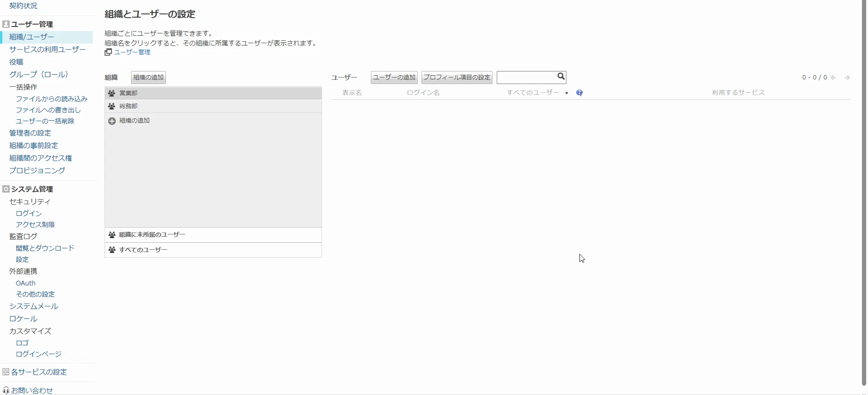Open 各サービスの設定 in the sidebar
This screenshot has width=868, height=395.
(x=39, y=372)
